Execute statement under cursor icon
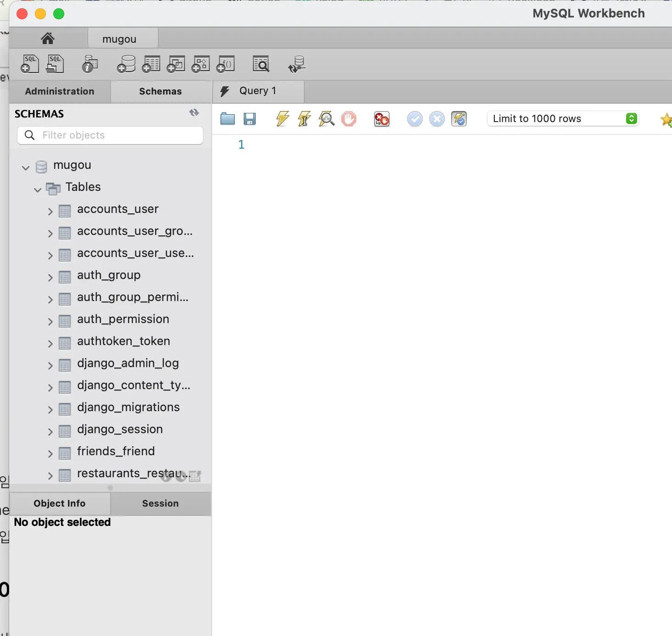 pyautogui.click(x=304, y=119)
